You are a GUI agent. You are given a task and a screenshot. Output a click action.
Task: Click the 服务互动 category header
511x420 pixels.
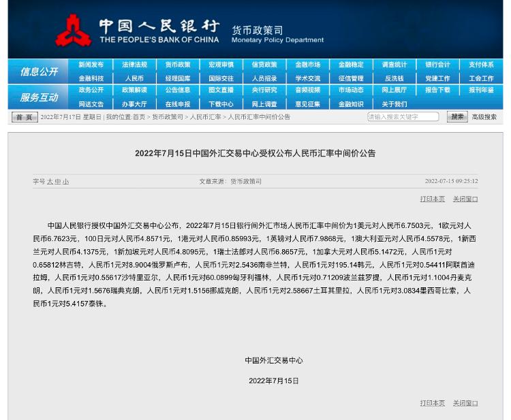[x=39, y=97]
